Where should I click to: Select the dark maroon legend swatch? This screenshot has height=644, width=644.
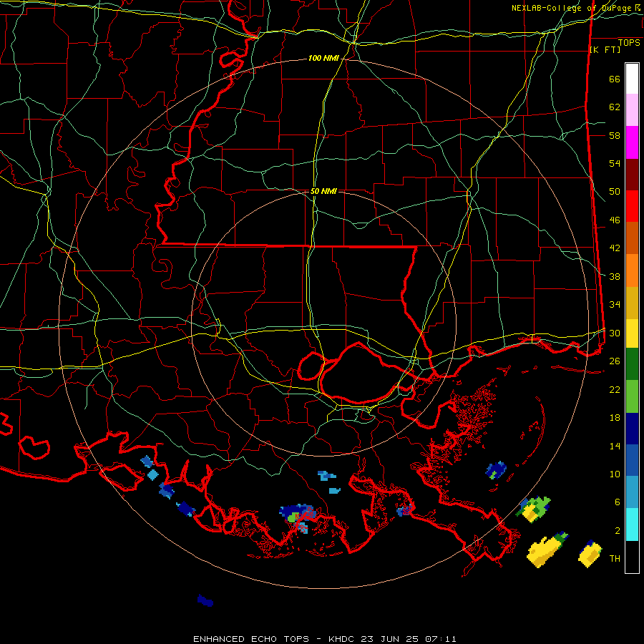632,175
